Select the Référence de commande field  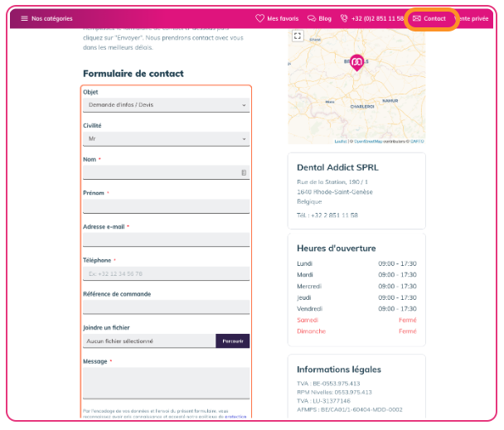pyautogui.click(x=166, y=307)
